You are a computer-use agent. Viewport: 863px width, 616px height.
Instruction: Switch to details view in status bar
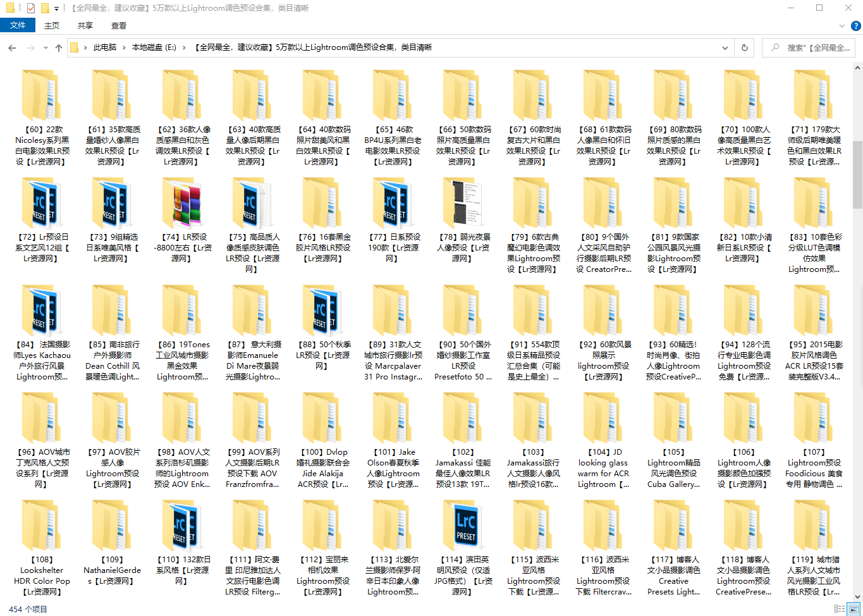tap(839, 609)
